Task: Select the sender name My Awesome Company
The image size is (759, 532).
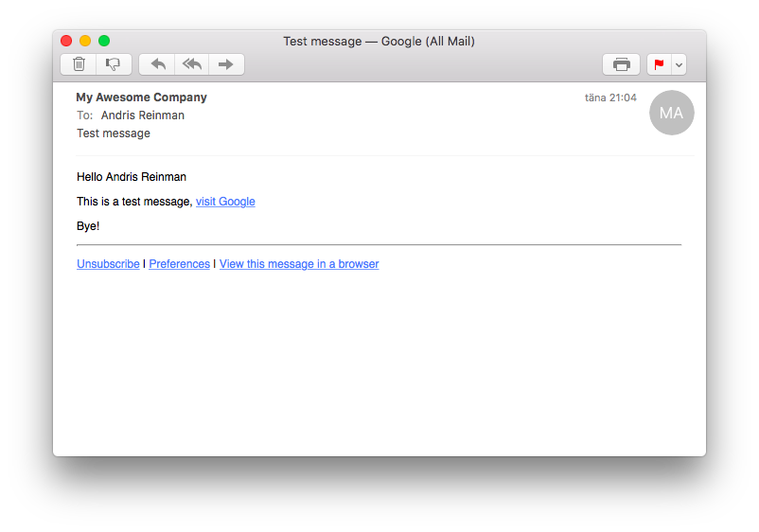Action: pyautogui.click(x=141, y=98)
